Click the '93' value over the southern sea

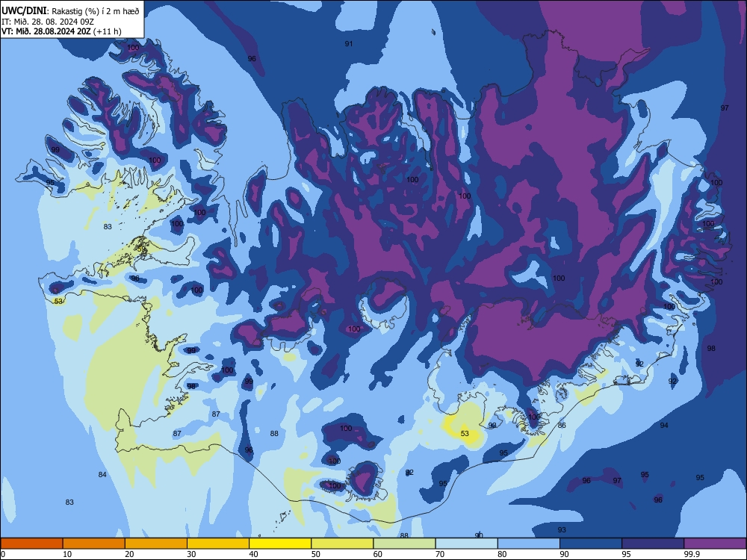click(x=562, y=529)
